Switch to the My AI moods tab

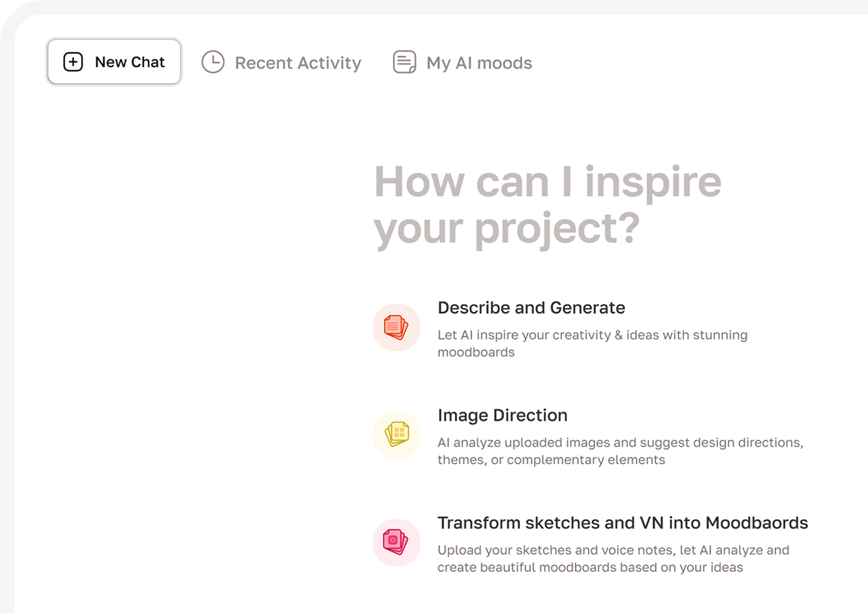[x=479, y=63]
